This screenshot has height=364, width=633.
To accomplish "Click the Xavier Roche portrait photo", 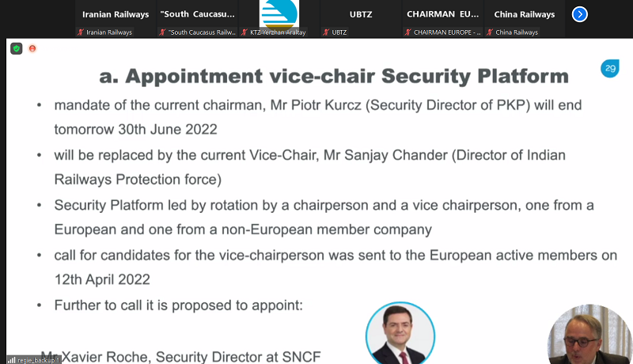I will (400, 334).
